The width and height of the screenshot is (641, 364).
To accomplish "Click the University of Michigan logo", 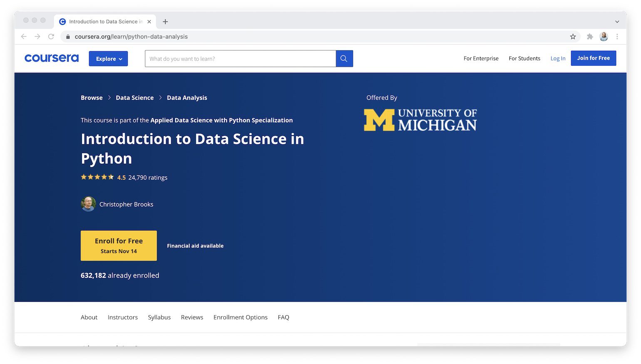I will pos(420,119).
